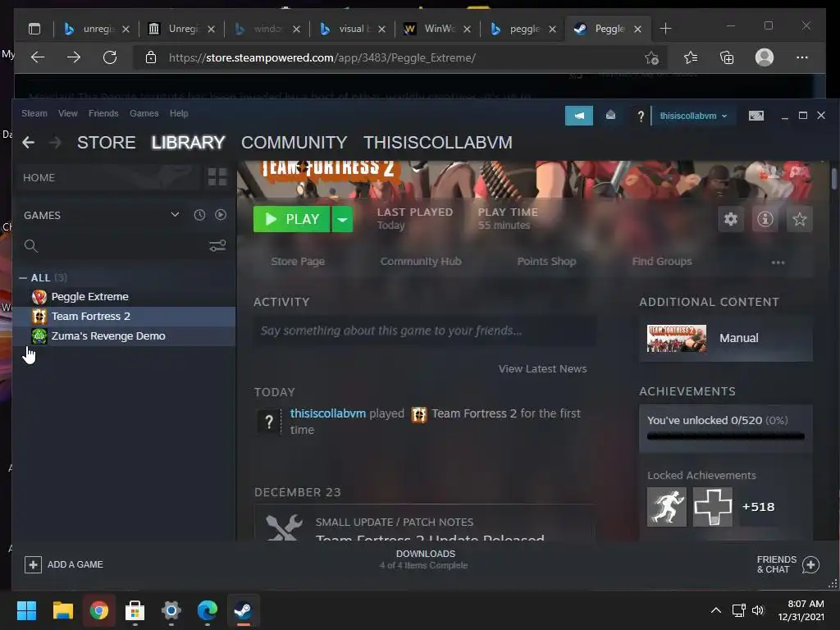Click Steam's forward navigation arrow

[55, 143]
